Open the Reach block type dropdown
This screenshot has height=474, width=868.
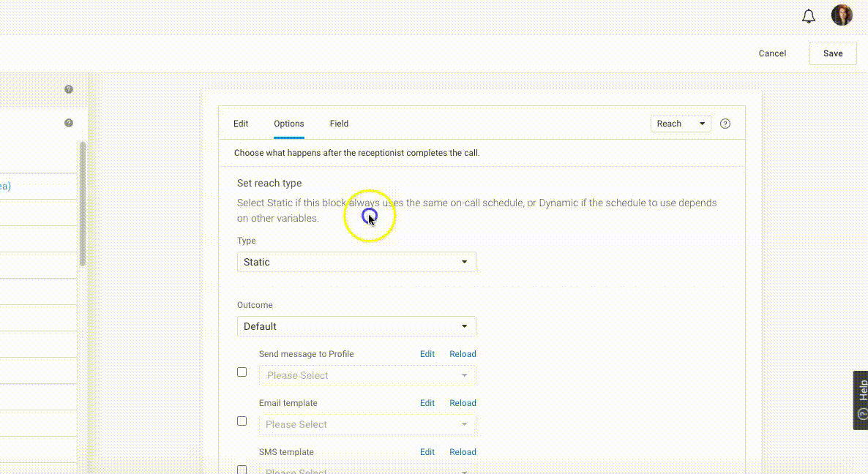pos(681,124)
